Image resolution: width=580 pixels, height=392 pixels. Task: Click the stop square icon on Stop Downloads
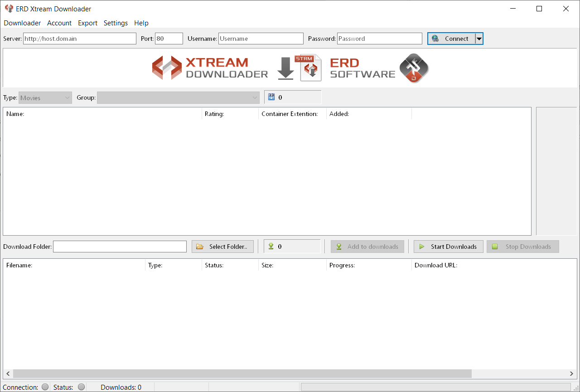coord(495,247)
